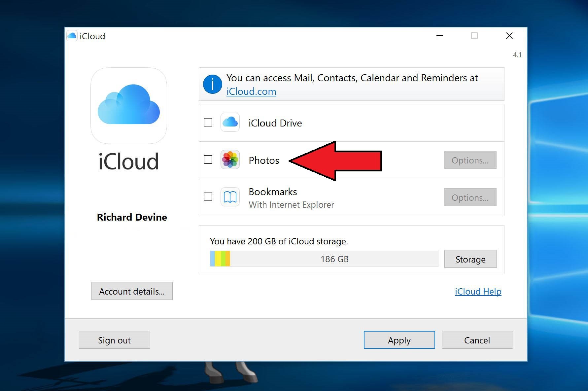This screenshot has width=588, height=391.
Task: Click the blue info icon
Action: [212, 84]
